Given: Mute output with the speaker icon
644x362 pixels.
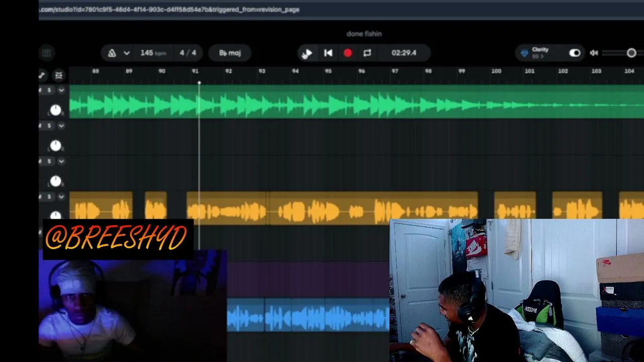Looking at the screenshot, I should pyautogui.click(x=594, y=53).
